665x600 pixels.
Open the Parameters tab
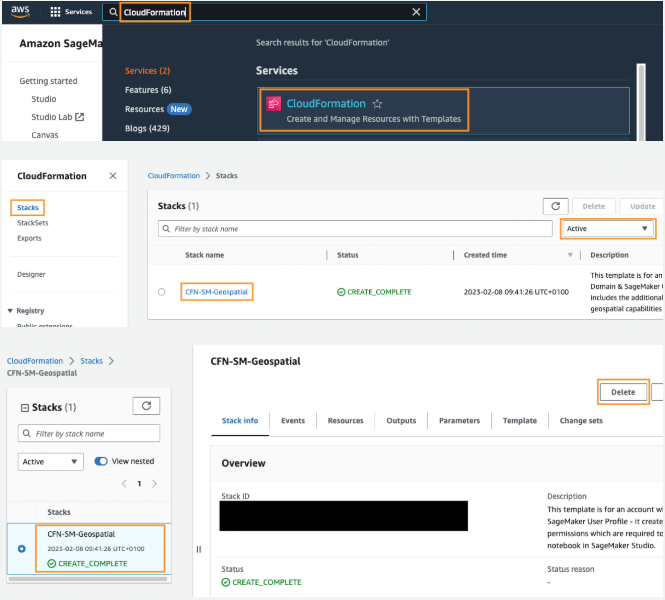click(459, 421)
